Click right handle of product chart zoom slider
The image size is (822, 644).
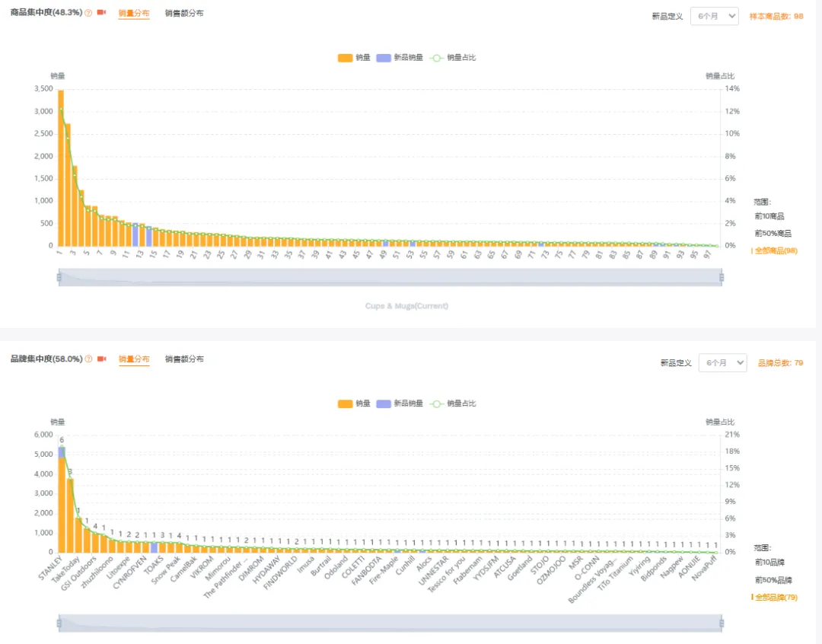(x=722, y=278)
